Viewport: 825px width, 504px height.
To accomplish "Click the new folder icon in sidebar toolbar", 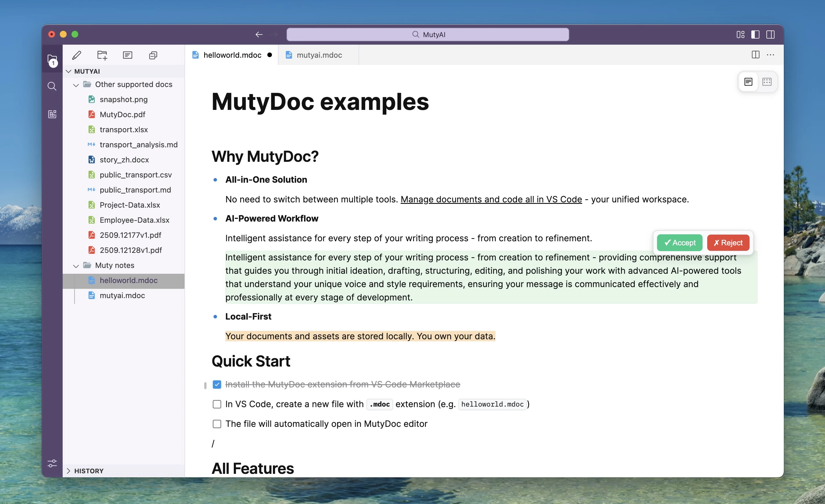I will [102, 55].
